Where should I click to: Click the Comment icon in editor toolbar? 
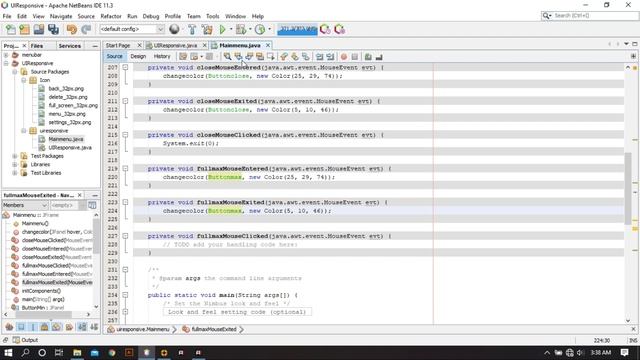tap(368, 57)
